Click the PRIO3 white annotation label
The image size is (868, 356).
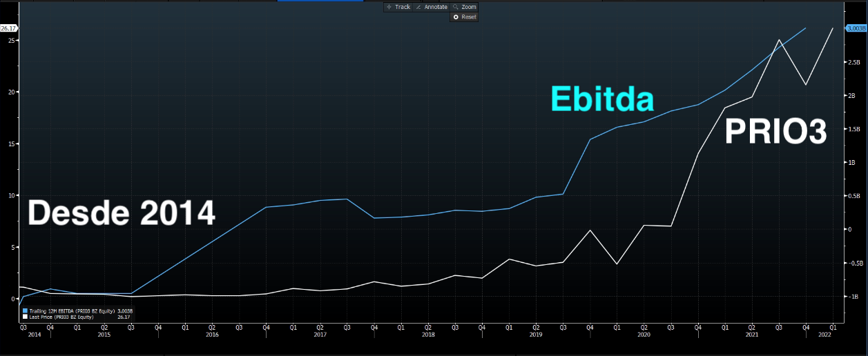(x=775, y=132)
